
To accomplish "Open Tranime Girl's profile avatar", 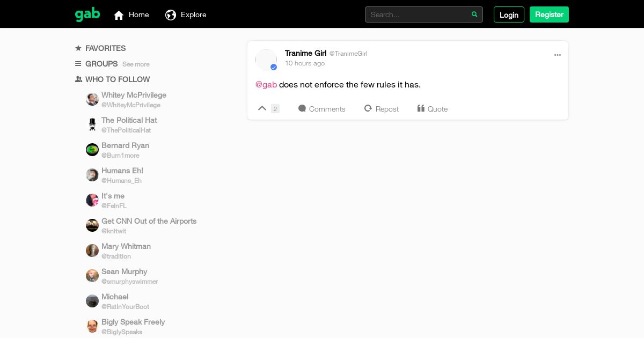I will pyautogui.click(x=266, y=60).
